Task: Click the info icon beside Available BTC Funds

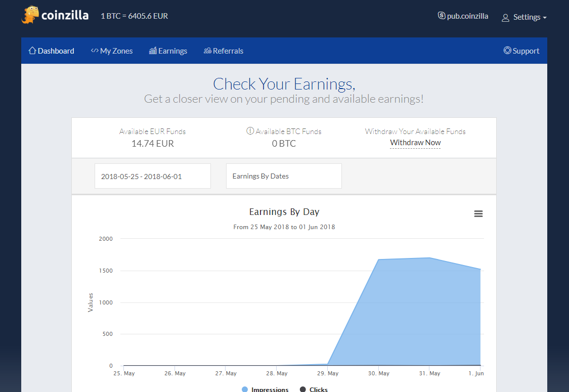Action: click(x=250, y=131)
